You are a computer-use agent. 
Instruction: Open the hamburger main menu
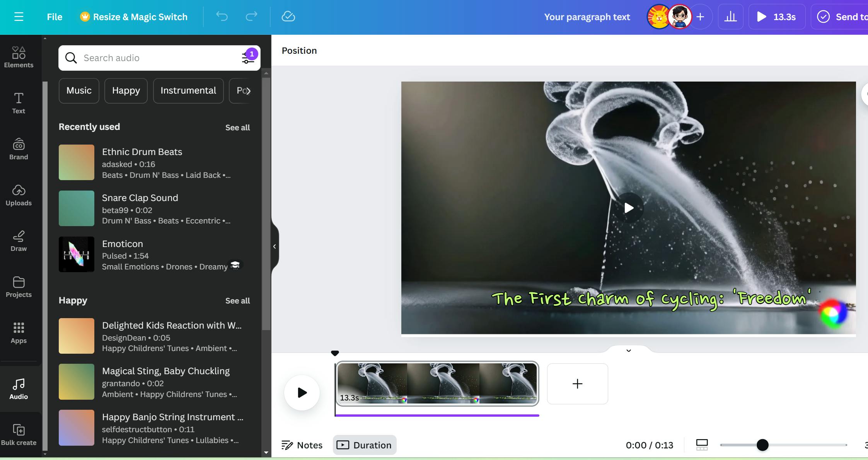point(19,17)
